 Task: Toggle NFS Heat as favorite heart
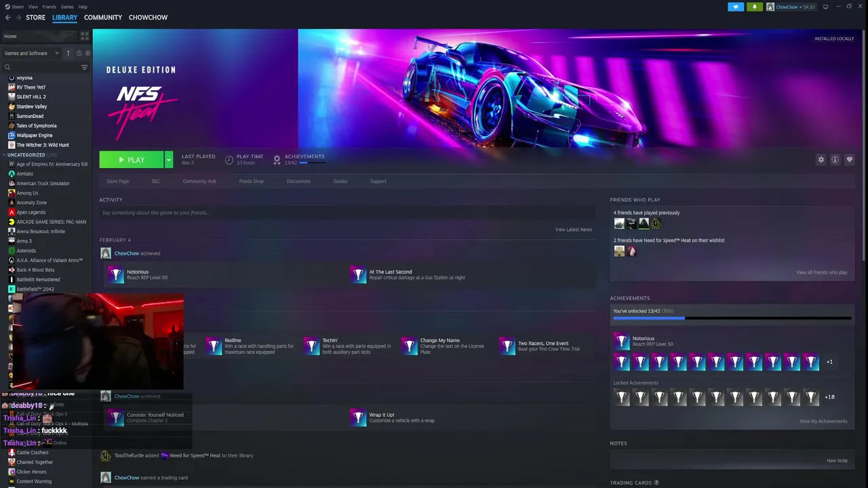click(x=850, y=160)
